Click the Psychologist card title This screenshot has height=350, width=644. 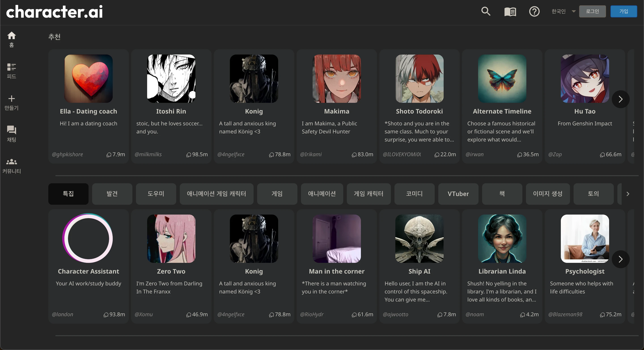[585, 272]
